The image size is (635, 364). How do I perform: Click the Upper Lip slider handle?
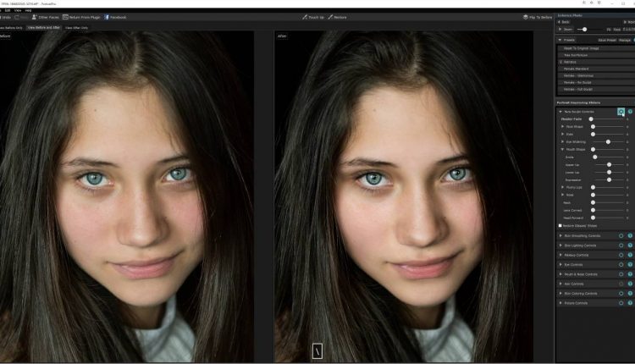click(x=609, y=165)
